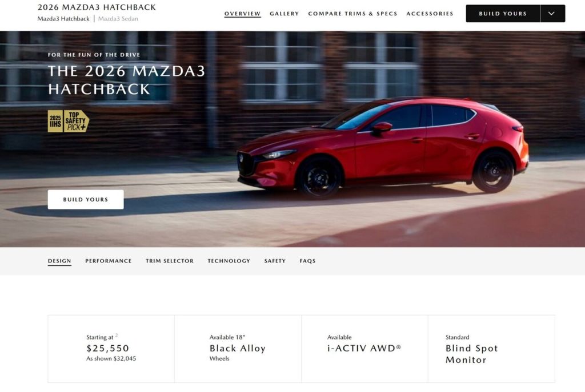Jump to the Performance section tab
The image size is (585, 392).
tap(108, 261)
